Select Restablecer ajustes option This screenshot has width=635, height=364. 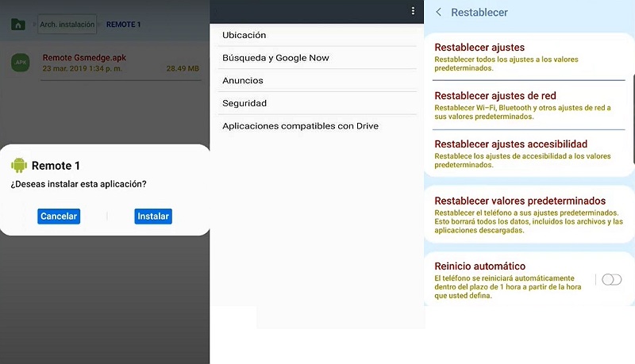coord(479,48)
